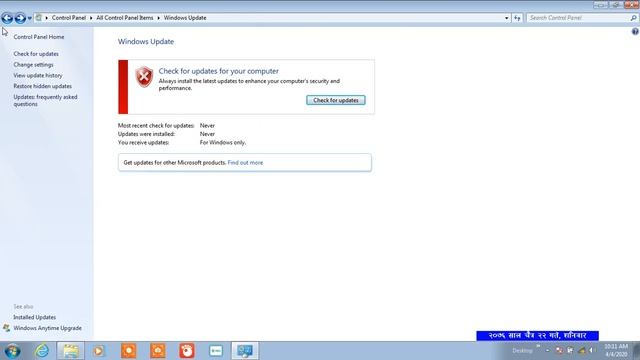Select active Control Panel taskbar button

245,351
